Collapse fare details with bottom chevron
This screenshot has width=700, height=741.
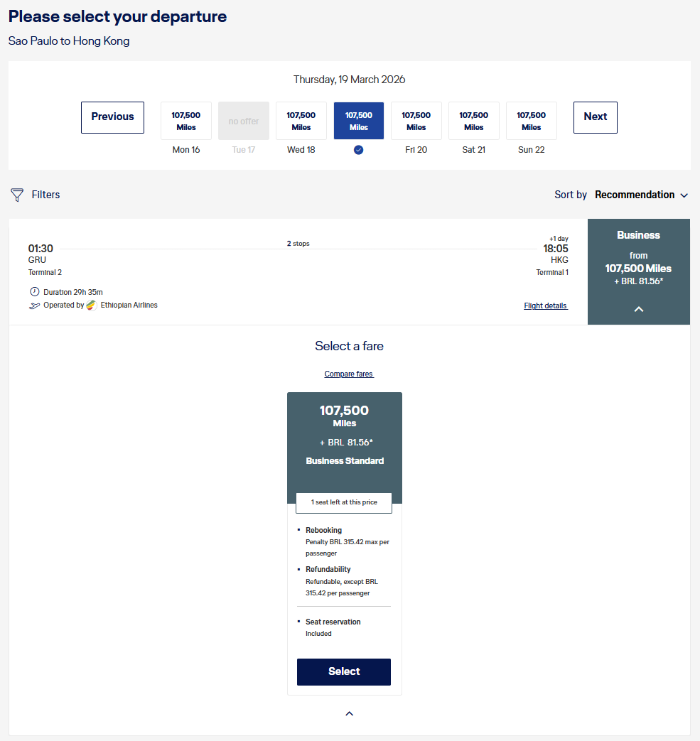point(349,713)
